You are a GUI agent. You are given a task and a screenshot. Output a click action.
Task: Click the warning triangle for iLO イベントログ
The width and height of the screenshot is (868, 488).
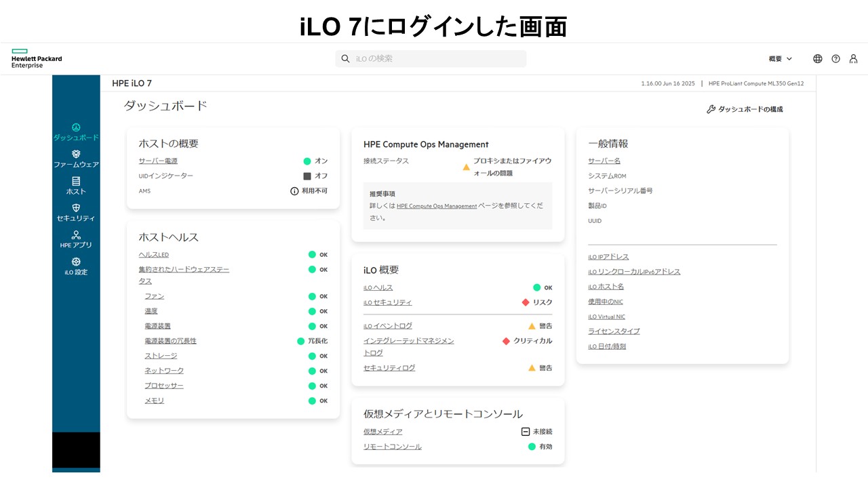[532, 326]
